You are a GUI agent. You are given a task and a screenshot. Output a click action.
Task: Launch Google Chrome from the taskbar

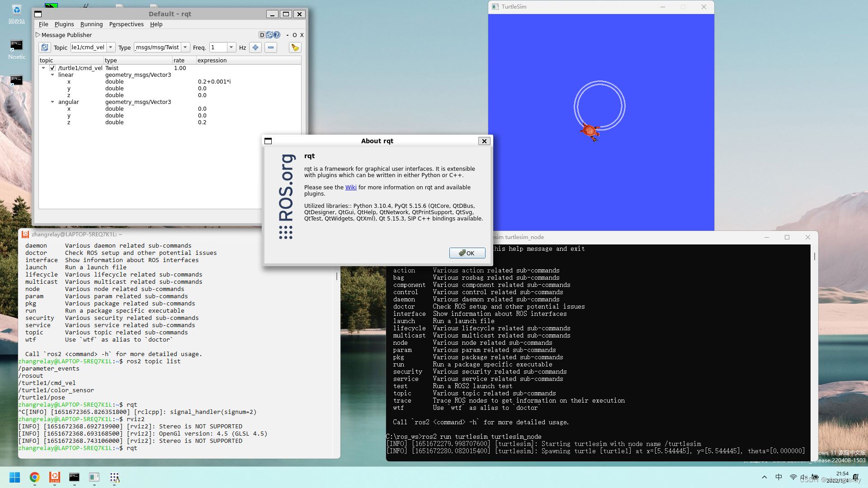(x=35, y=477)
